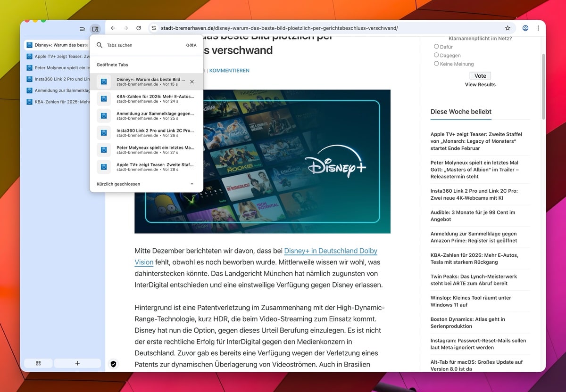566x392 pixels.
Task: Open tab groups grid button in sidebar
Action: [x=38, y=363]
